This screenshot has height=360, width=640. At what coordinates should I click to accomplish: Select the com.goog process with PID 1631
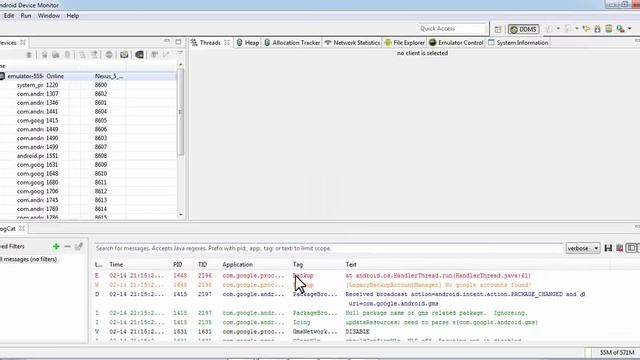pyautogui.click(x=88, y=164)
